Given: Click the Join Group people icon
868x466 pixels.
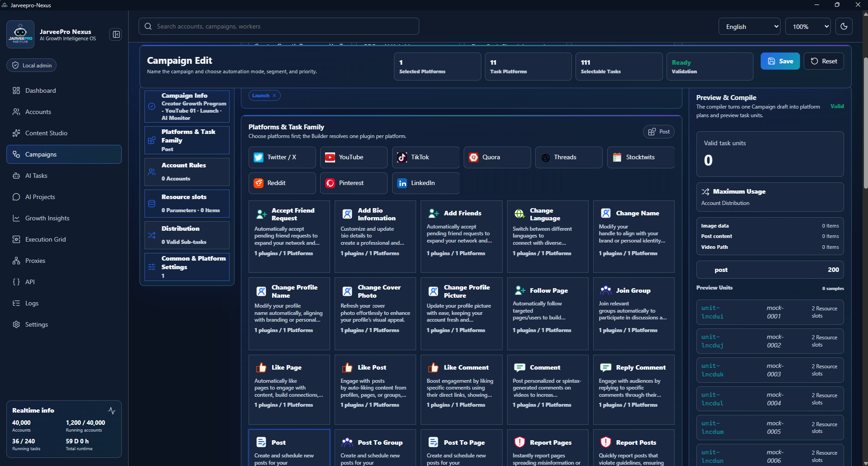Looking at the screenshot, I should tap(605, 290).
